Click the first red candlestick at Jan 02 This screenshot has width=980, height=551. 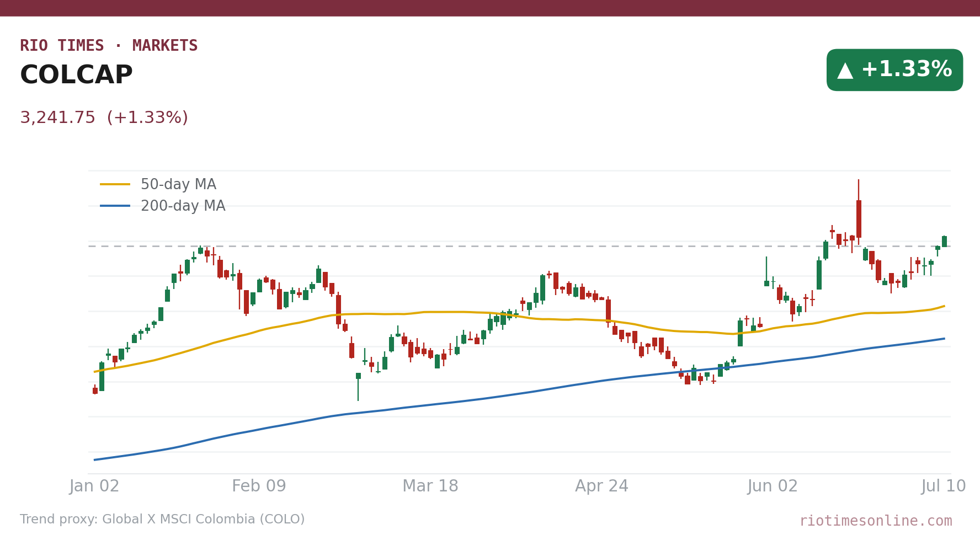95,390
